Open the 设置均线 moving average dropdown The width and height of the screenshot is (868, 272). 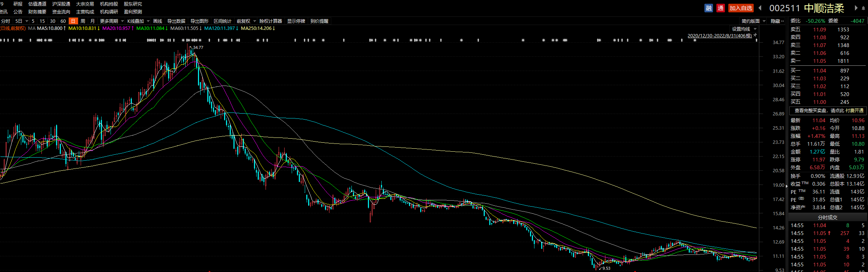tap(744, 29)
